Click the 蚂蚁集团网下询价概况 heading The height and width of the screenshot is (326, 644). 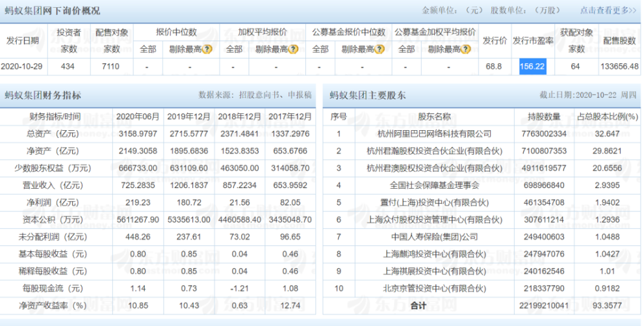pos(52,11)
